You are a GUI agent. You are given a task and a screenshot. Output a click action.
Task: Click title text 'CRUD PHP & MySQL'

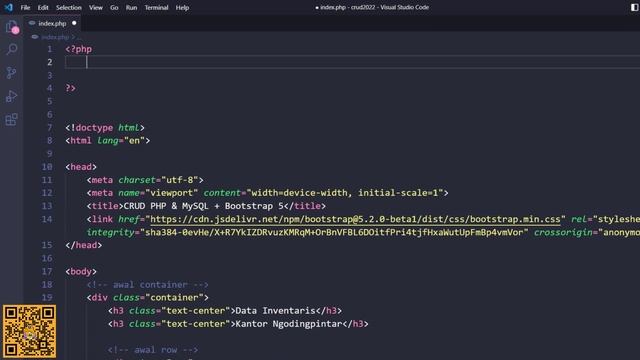pos(166,206)
